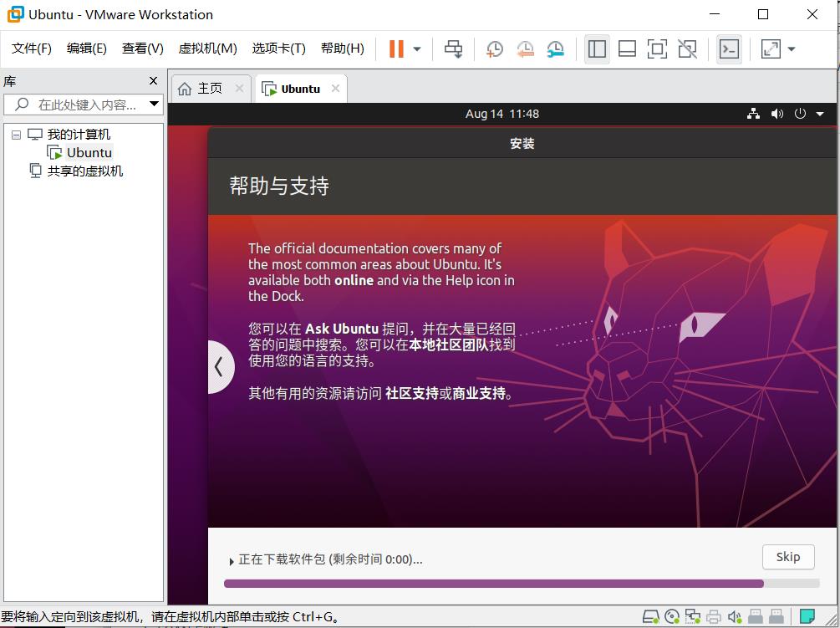The image size is (840, 628).
Task: Collapse the 我的计算机 tree node
Action: [x=16, y=135]
